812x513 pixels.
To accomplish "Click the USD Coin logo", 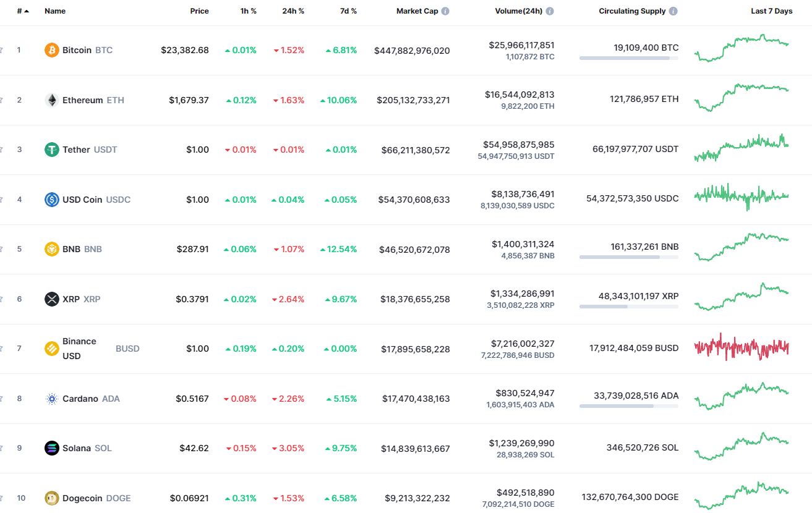I will tap(51, 199).
